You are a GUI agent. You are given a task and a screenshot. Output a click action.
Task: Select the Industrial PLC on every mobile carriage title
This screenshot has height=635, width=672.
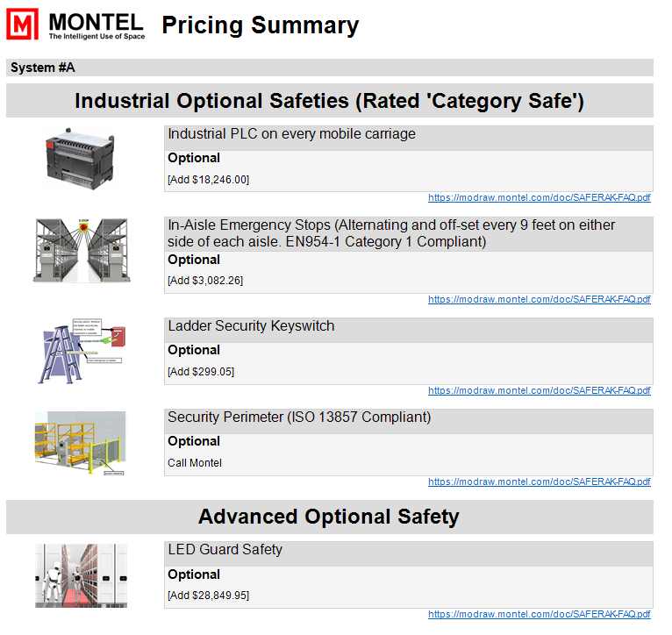tap(291, 134)
